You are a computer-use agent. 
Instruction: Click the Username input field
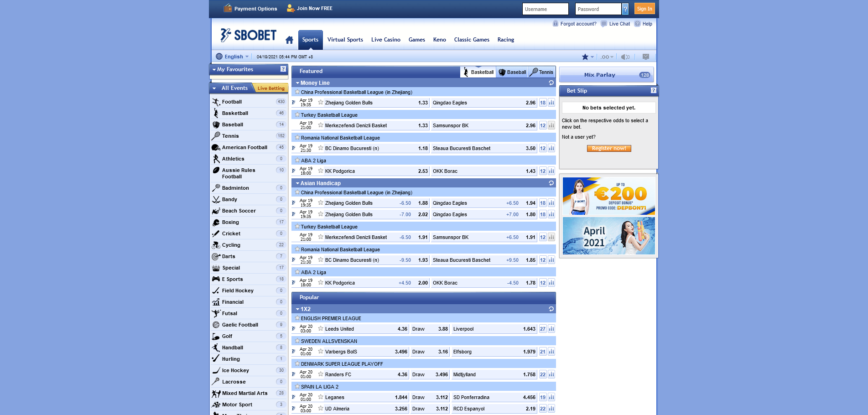coord(546,9)
